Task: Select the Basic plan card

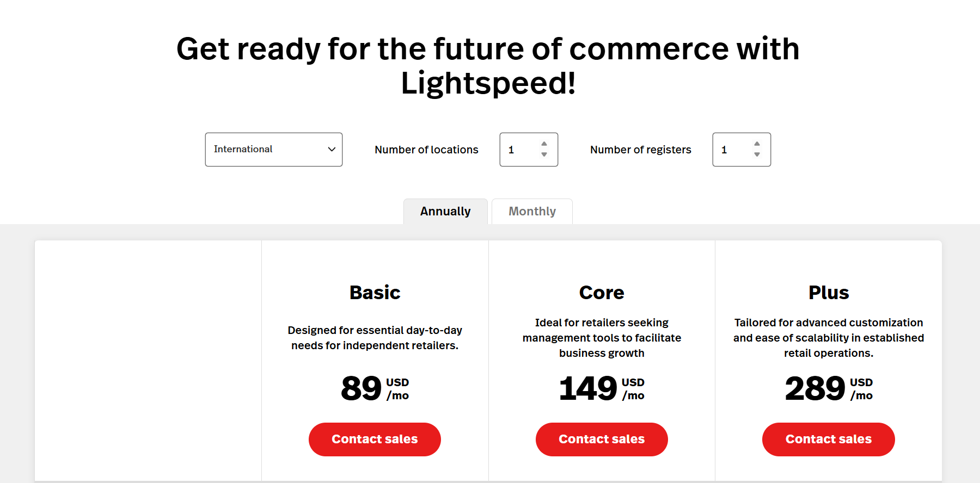Action: (375, 292)
